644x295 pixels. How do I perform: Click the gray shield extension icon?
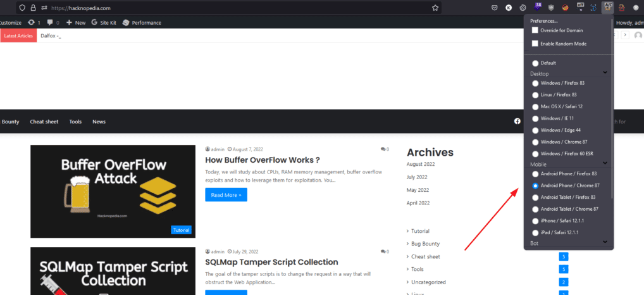click(551, 8)
